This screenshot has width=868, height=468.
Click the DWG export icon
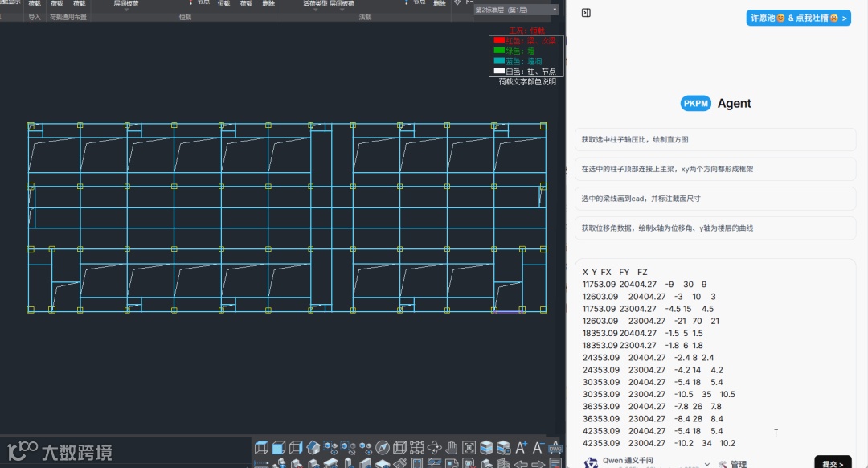(x=555, y=448)
